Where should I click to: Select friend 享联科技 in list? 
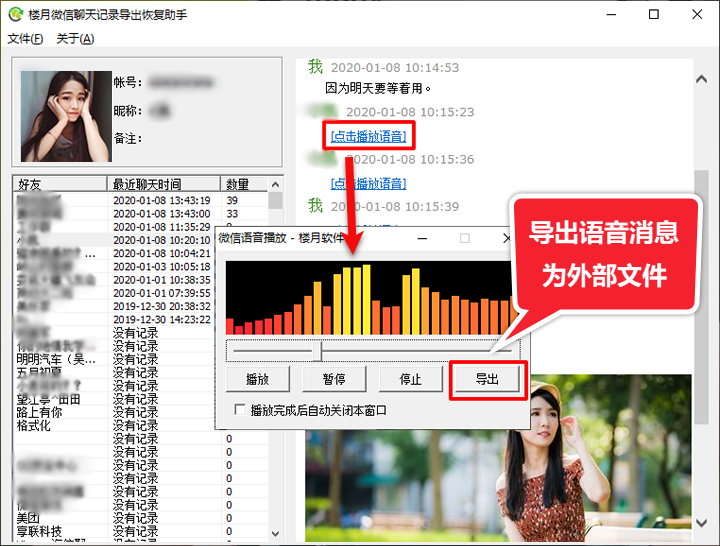coord(39,532)
